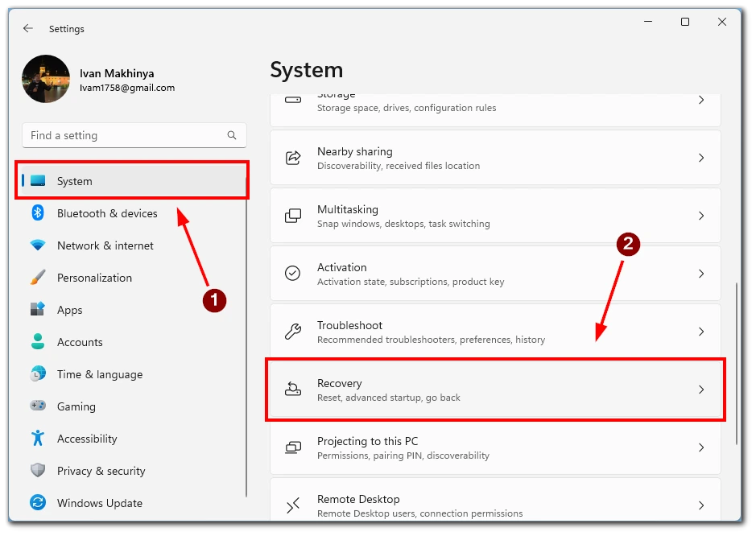Expand the Recovery chevron
This screenshot has width=756, height=536.
701,390
